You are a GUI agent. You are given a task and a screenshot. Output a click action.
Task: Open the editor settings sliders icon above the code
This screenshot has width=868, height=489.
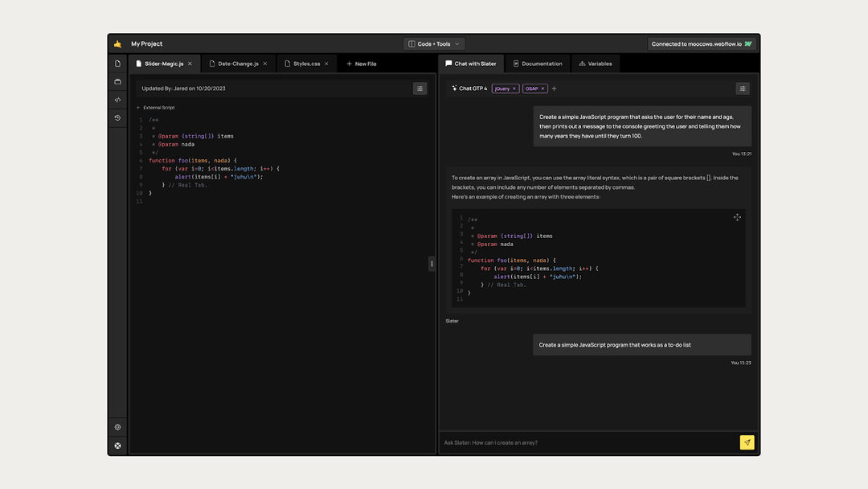pos(420,88)
